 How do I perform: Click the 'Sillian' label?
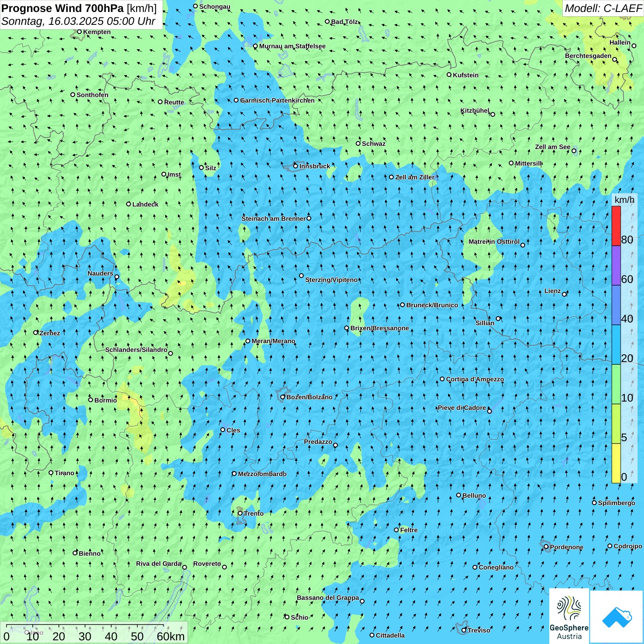pos(485,323)
